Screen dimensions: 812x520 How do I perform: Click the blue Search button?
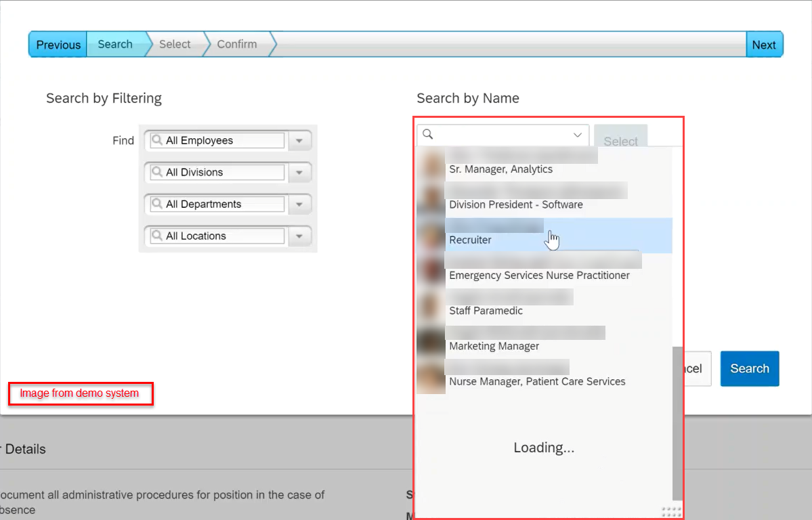(749, 368)
